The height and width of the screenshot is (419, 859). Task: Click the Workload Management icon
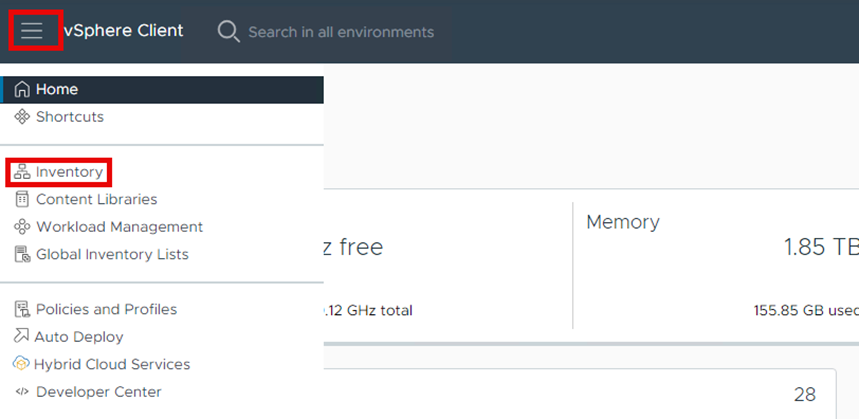(22, 227)
